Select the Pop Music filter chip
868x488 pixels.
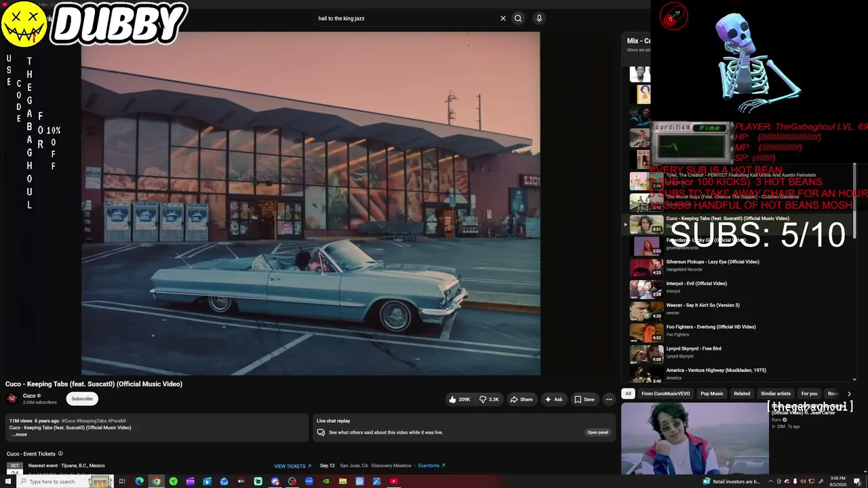pyautogui.click(x=712, y=394)
